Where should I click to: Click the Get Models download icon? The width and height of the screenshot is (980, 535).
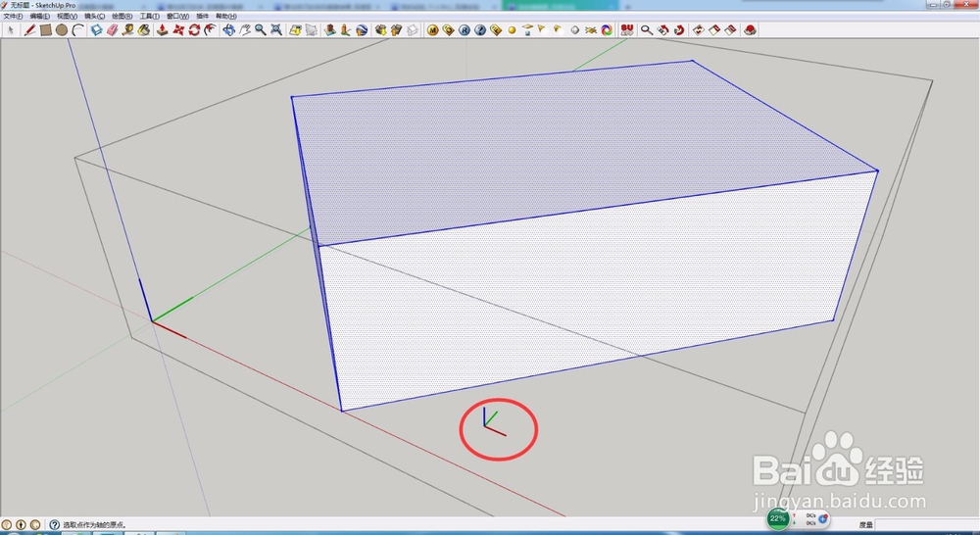pos(380,30)
